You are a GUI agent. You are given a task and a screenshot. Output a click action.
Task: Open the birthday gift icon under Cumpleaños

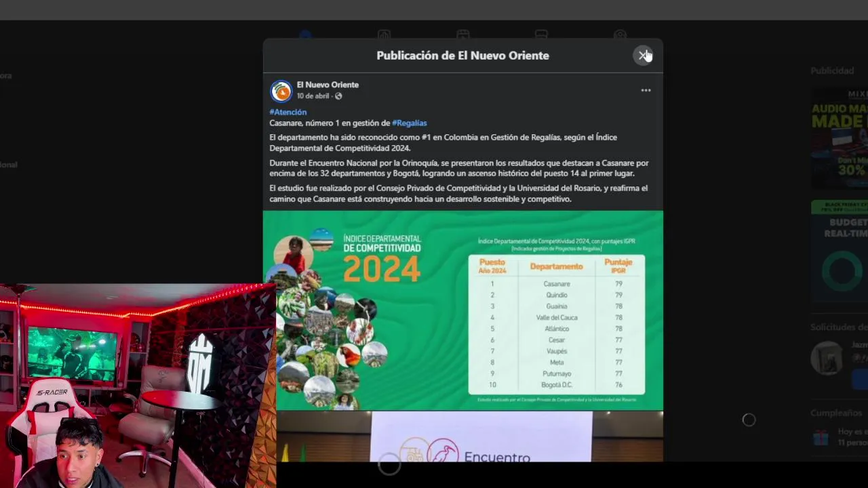821,437
